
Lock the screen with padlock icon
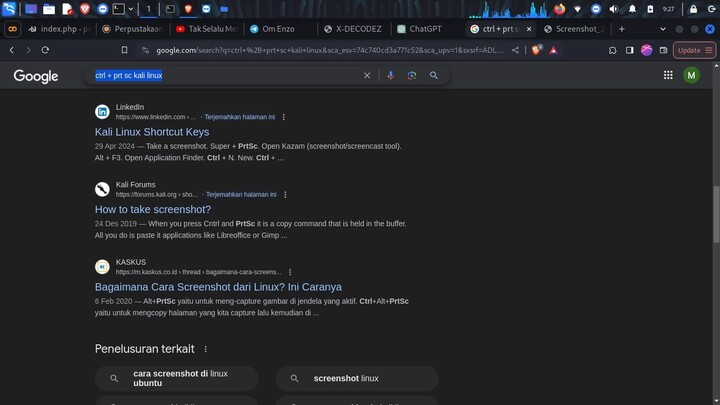coord(693,9)
